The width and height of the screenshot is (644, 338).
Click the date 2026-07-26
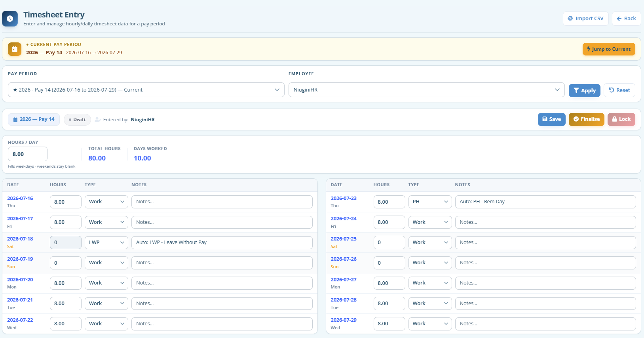coord(344,259)
